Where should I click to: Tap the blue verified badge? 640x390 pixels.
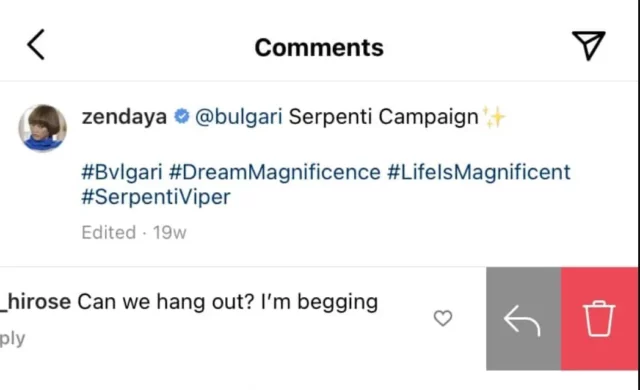coord(182,116)
